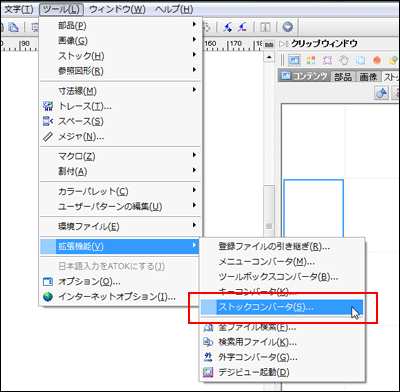Click the vertical scrollbar up arrow
Image resolution: width=400 pixels, height=392 pixels.
pyautogui.click(x=269, y=57)
